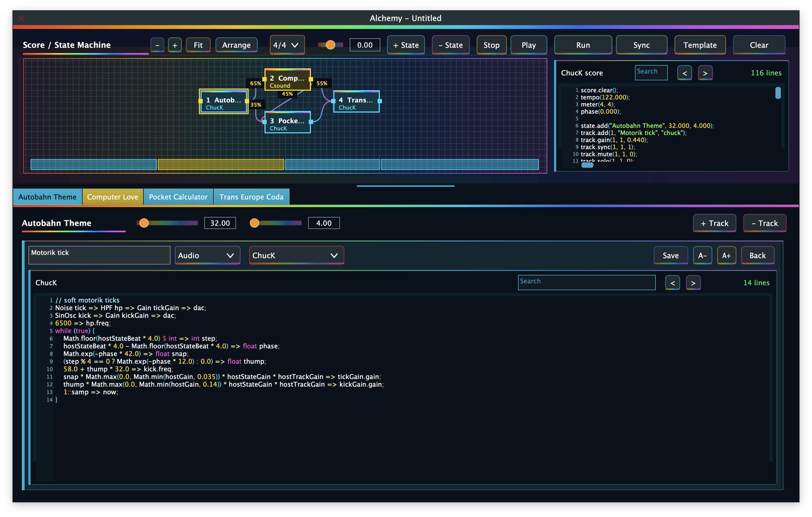Adjust the slider beside the 4.00 value
812x517 pixels.
point(275,223)
